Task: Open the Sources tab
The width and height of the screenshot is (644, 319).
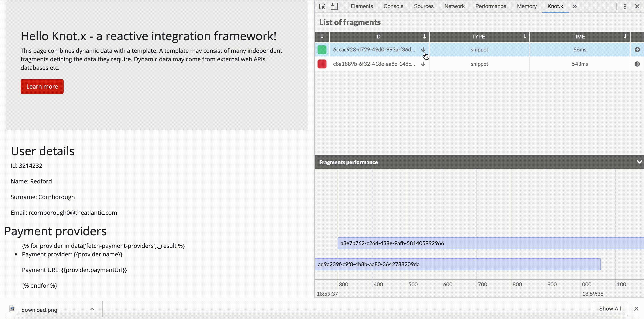Action: coord(424,6)
